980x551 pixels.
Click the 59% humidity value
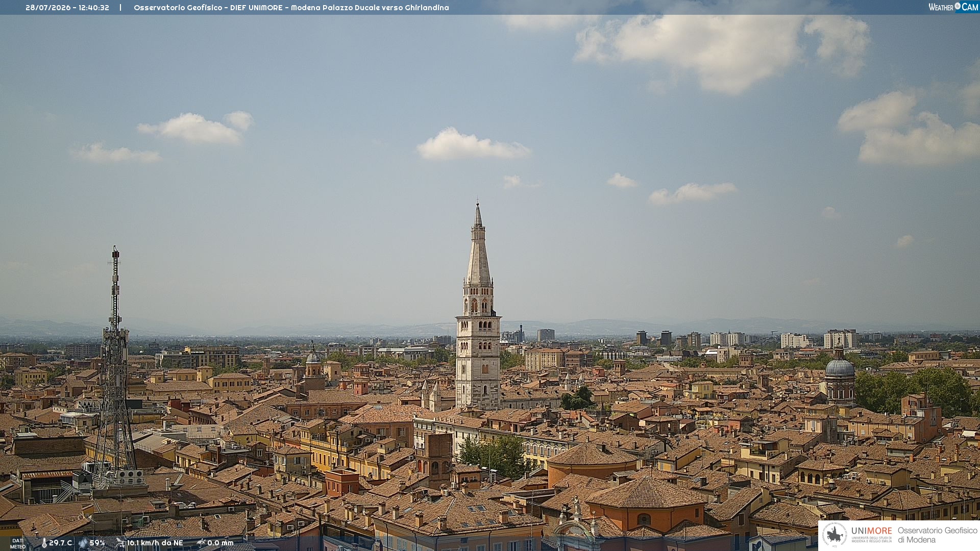[x=97, y=543]
